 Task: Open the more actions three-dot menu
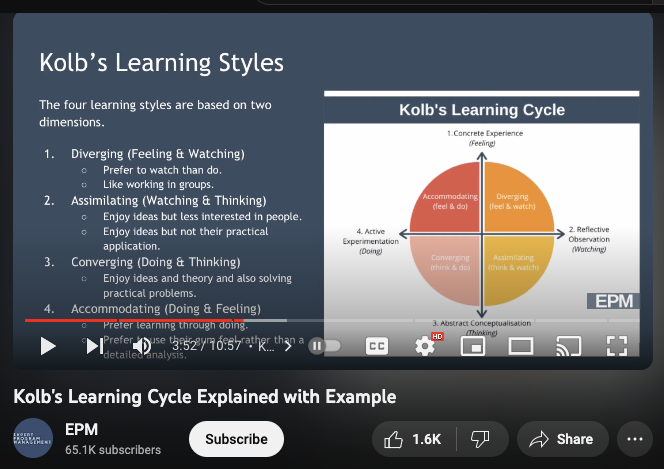635,439
